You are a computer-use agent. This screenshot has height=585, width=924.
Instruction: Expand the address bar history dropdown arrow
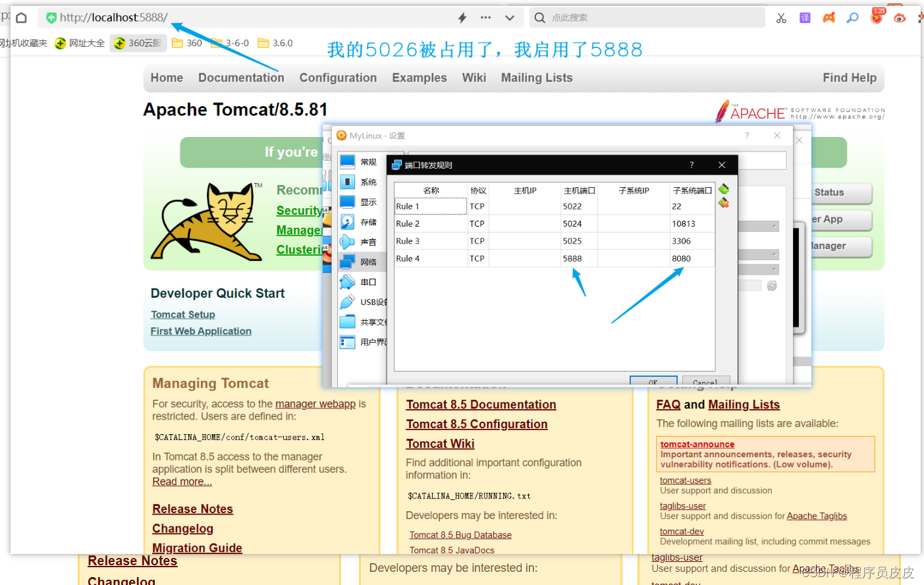click(510, 18)
